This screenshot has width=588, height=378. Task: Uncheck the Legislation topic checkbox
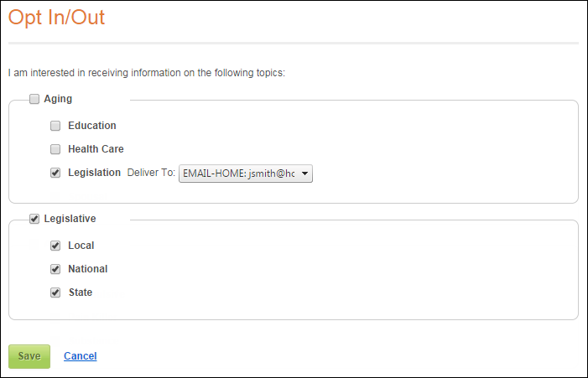pos(55,173)
